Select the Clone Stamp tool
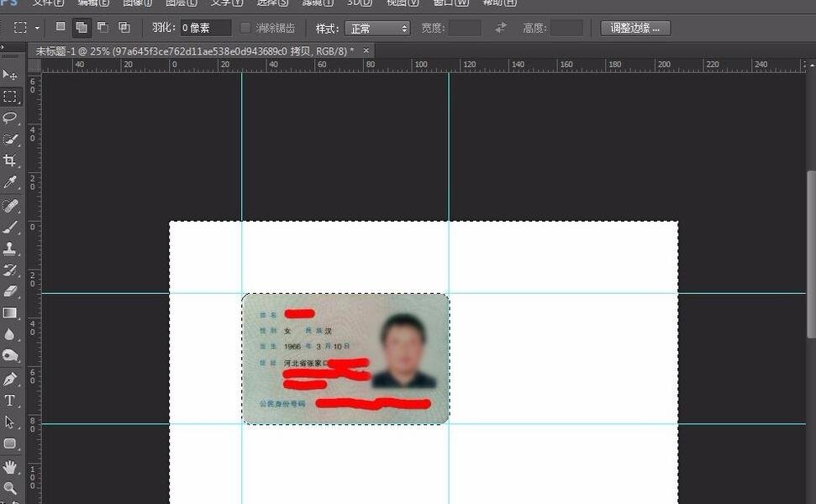816x504 pixels. tap(11, 248)
